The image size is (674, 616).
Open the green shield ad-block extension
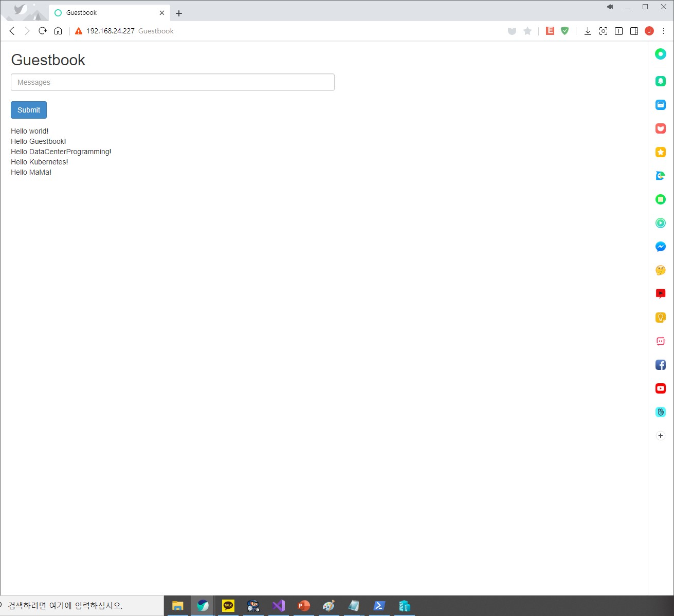(565, 31)
